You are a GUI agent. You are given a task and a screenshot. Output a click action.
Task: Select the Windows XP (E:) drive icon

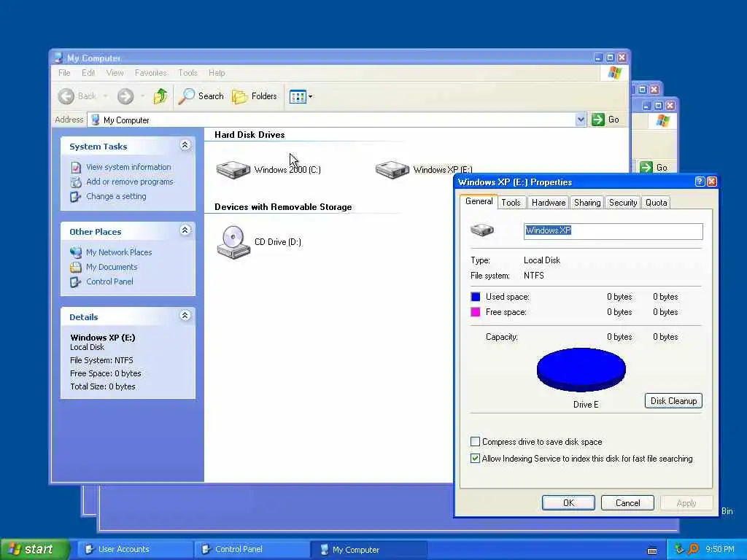click(x=392, y=169)
